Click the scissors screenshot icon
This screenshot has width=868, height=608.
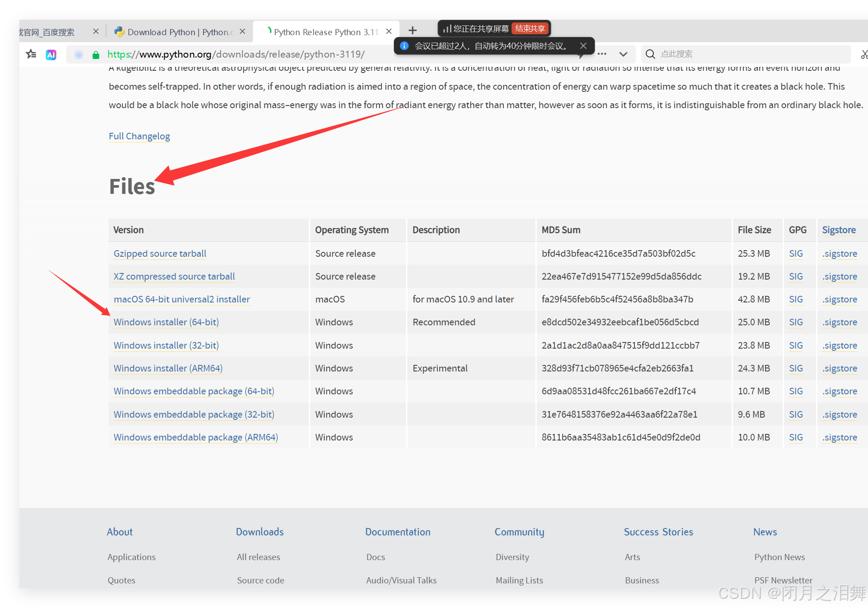pos(864,54)
